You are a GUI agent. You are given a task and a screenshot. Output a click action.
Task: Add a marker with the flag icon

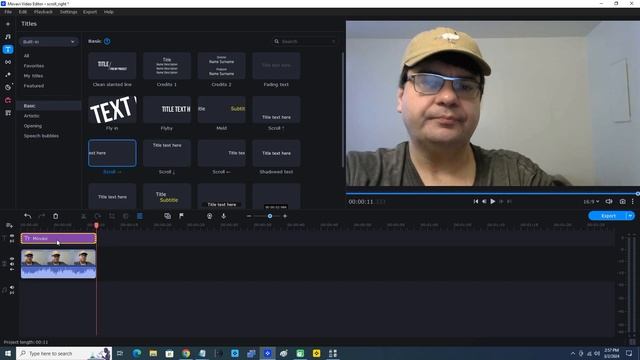(x=181, y=216)
